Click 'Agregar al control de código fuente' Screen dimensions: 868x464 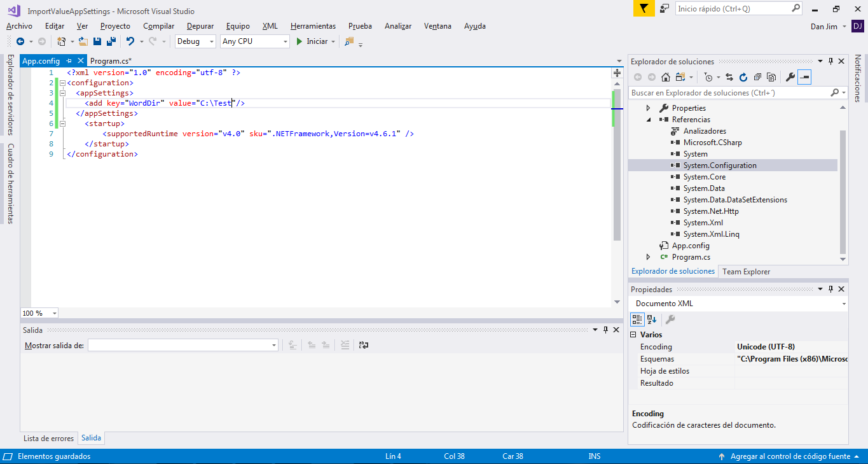[x=790, y=456]
